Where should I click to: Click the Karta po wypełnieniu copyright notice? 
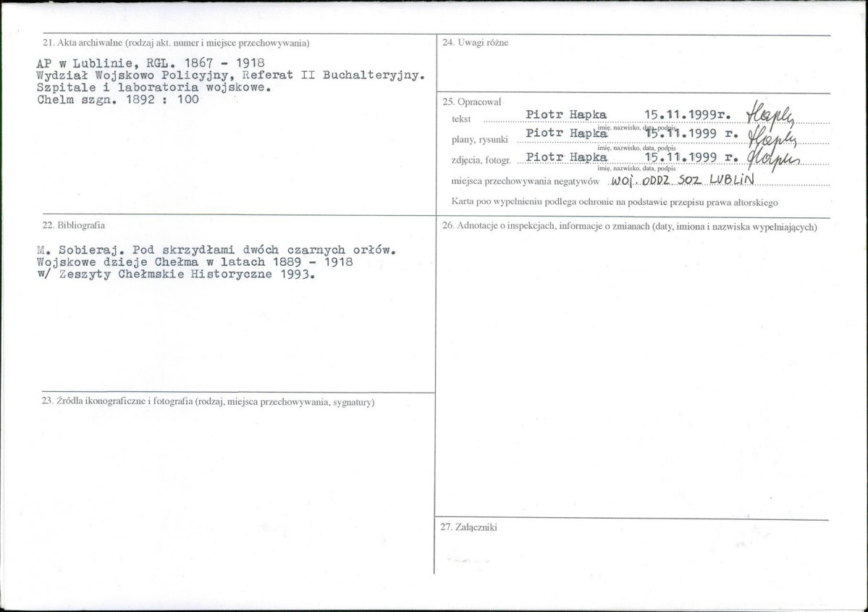tap(615, 202)
